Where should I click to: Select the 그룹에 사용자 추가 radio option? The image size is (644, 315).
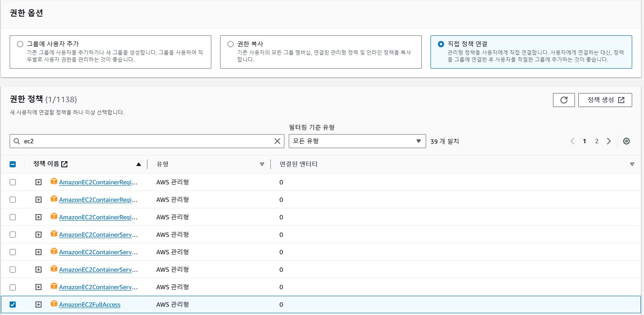[20, 44]
